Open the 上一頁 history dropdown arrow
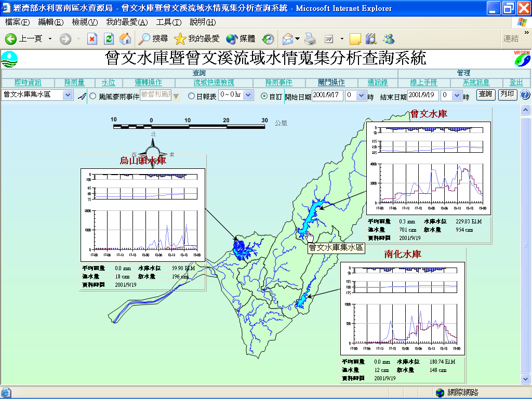This screenshot has width=532, height=399. [x=50, y=39]
